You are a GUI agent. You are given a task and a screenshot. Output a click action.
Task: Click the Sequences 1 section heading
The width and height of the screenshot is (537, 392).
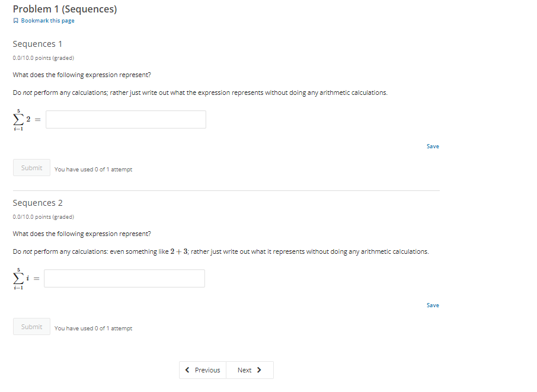pos(37,43)
